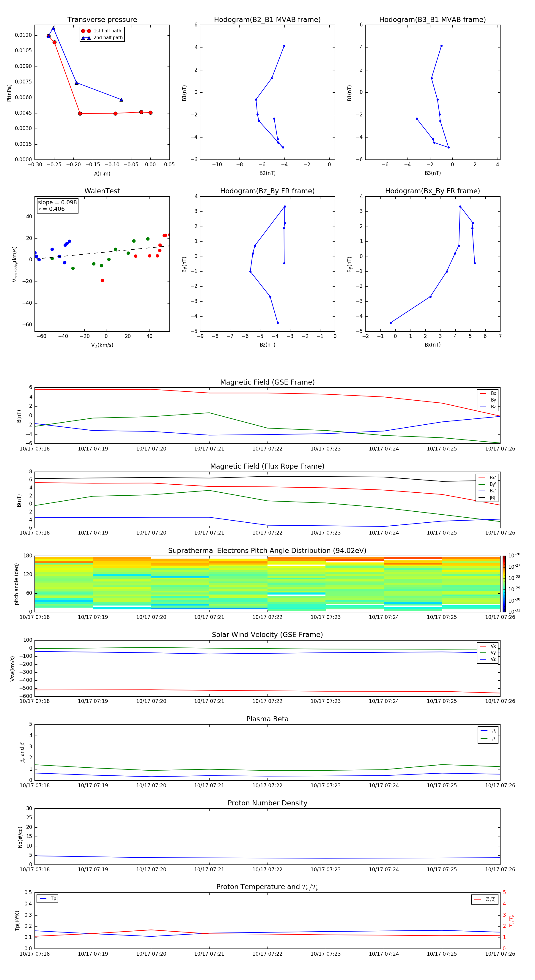Click the '|B|' legend entry in Flux Rope panel
Image resolution: width=535 pixels, height=980 pixels.
487,498
